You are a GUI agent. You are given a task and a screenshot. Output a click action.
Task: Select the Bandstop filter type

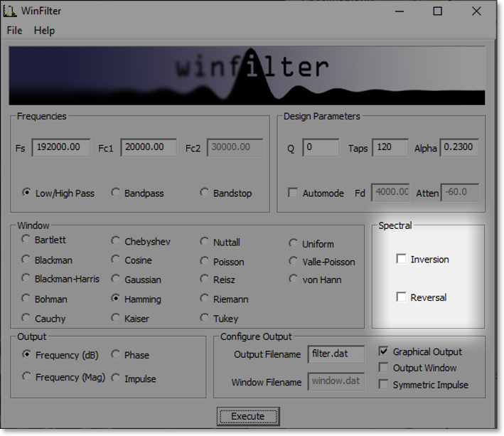(205, 193)
